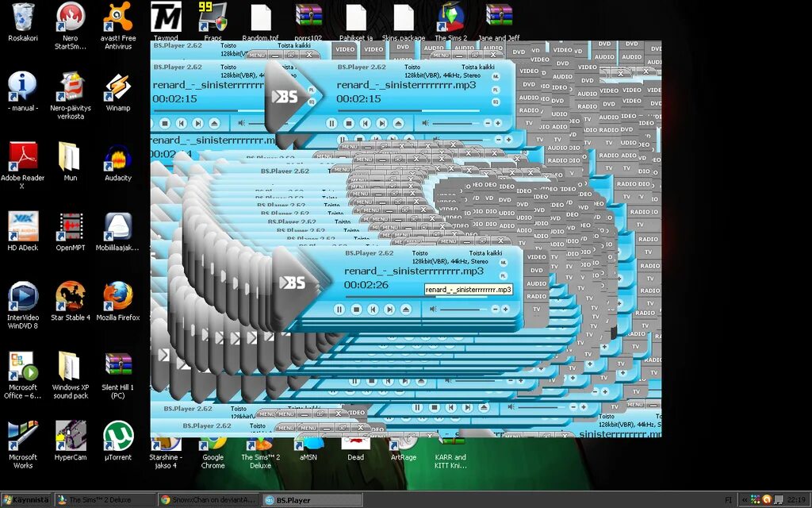Click FI language indicator in taskbar

click(x=728, y=500)
